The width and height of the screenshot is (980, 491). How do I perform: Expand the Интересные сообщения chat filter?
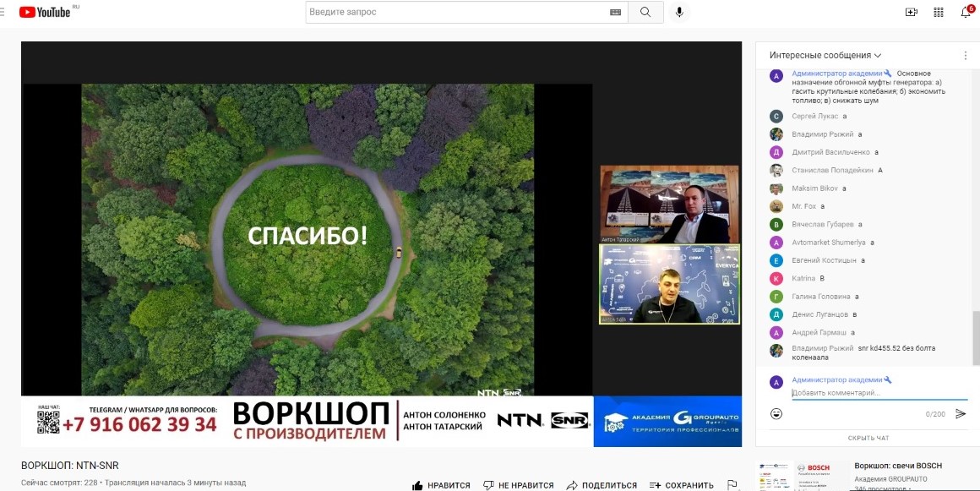(x=825, y=55)
